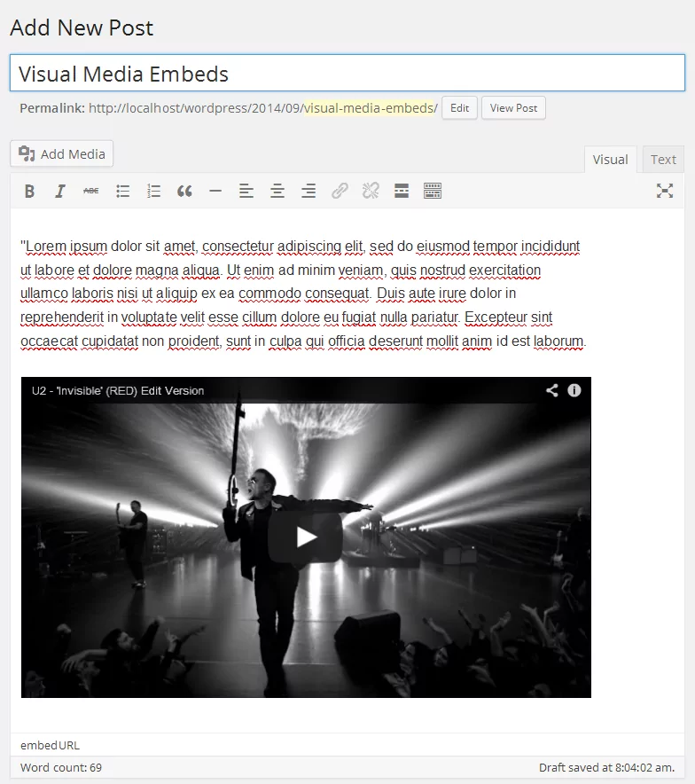Click the Add Media button
Viewport: 695px width, 784px height.
pyautogui.click(x=62, y=154)
